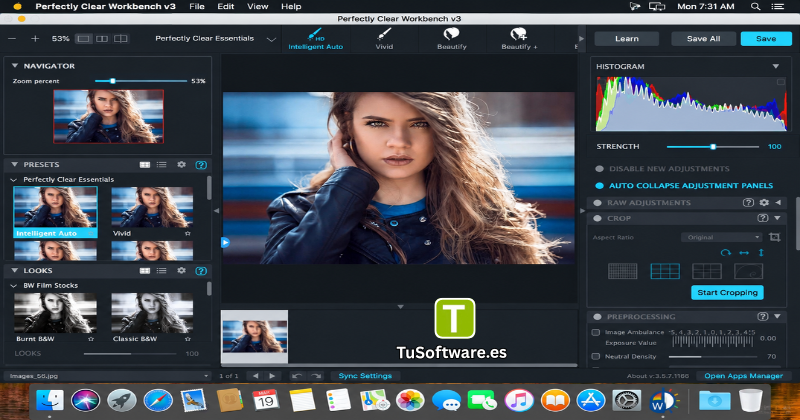The image size is (800, 420).
Task: Favorite the Vivid preset with its star
Action: pos(188,233)
